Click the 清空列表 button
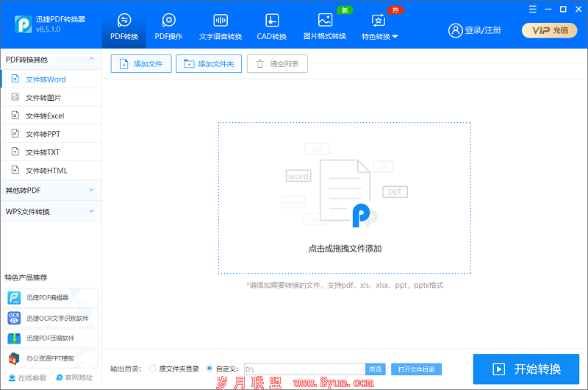588x390 pixels. coord(277,64)
